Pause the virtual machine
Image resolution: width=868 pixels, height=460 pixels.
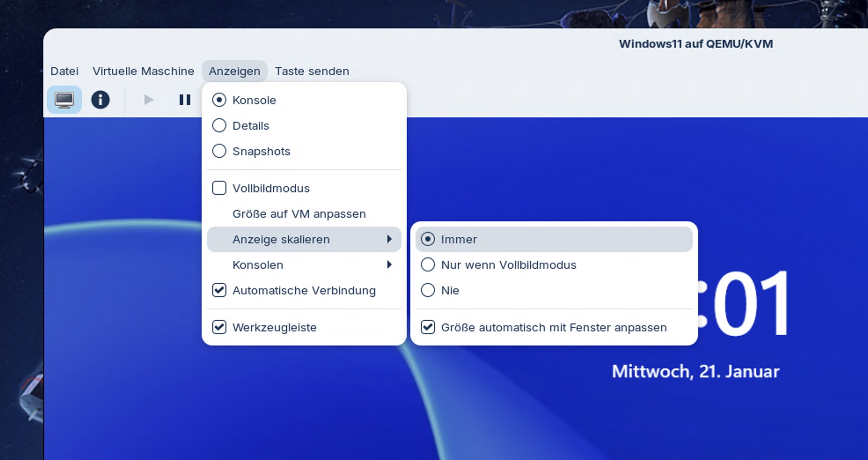(x=185, y=100)
